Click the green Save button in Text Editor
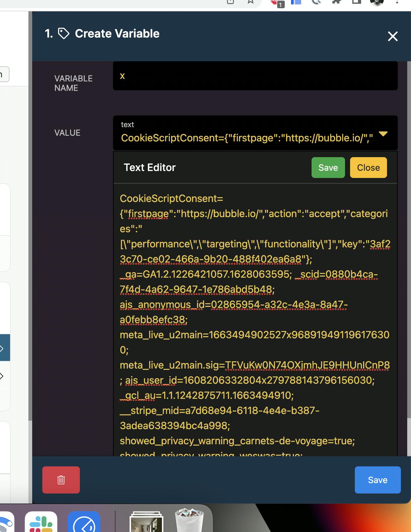Image resolution: width=411 pixels, height=532 pixels. pos(328,168)
